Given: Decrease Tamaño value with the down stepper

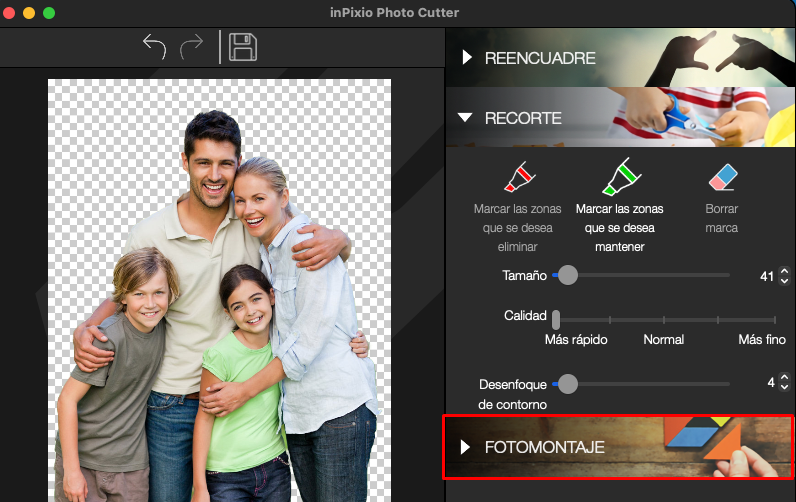Looking at the screenshot, I should point(784,280).
